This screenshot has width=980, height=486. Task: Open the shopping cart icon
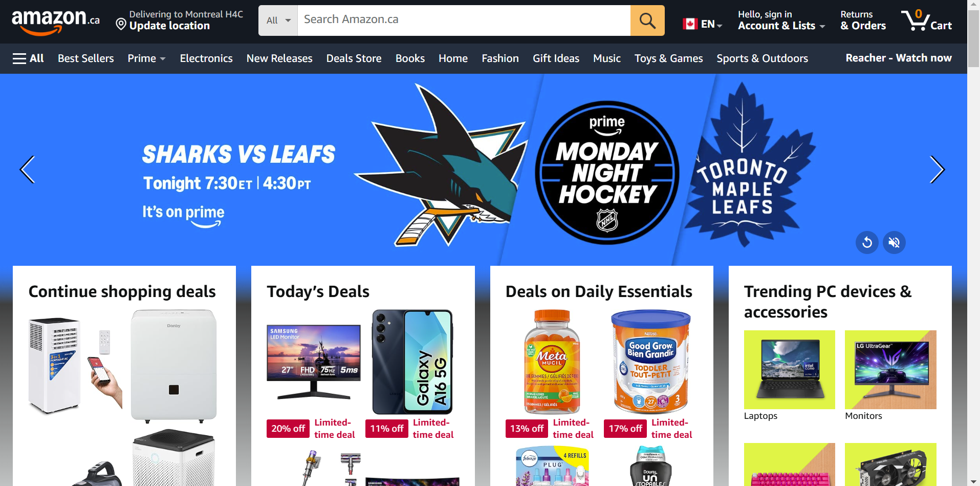pos(926,20)
